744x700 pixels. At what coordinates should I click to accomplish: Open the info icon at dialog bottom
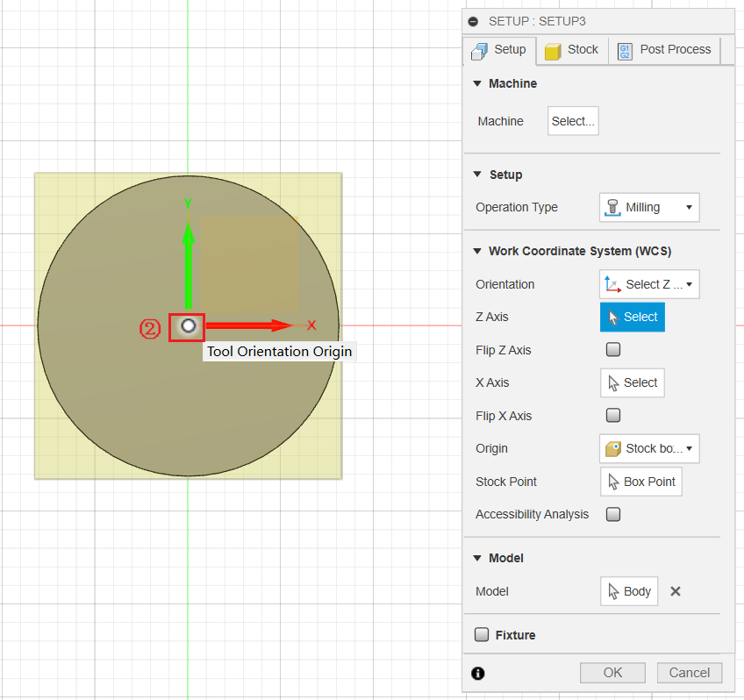[478, 674]
